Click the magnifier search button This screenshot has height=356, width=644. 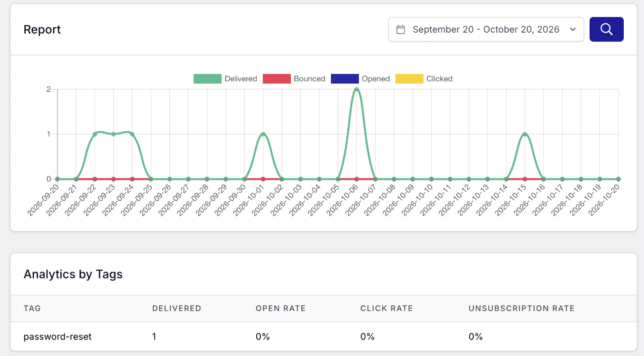(x=606, y=29)
